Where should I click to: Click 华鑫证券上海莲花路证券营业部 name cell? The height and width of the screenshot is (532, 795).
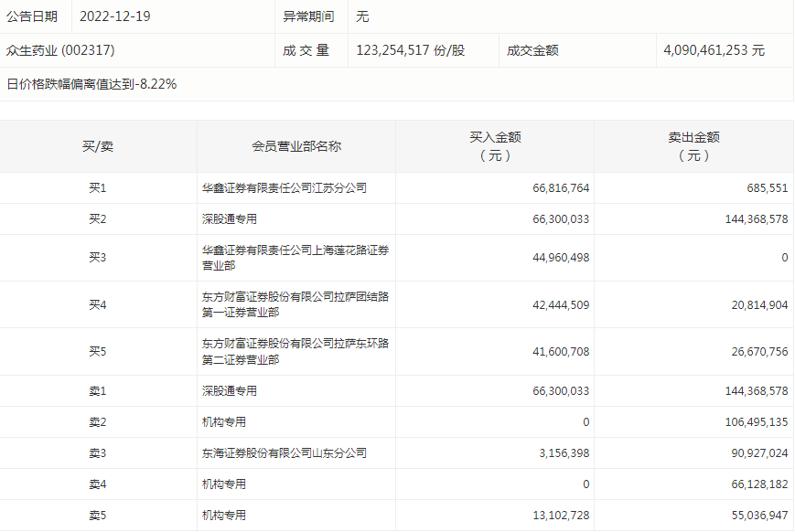[295, 258]
